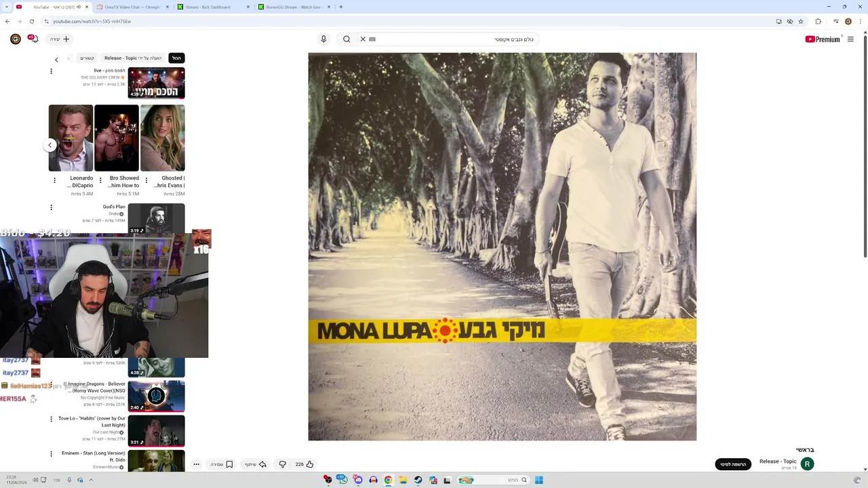Viewport: 868px width, 488px height.
Task: Close the YouTube browser tab
Action: 87,7
